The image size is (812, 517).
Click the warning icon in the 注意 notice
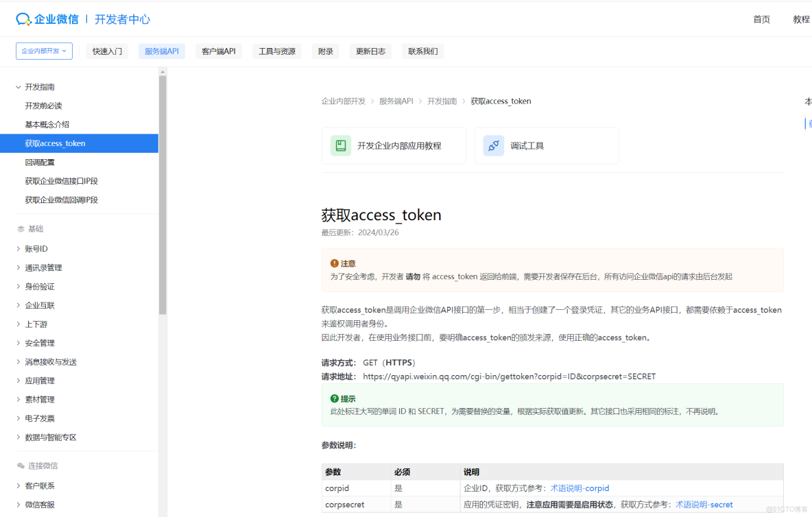[x=334, y=263]
